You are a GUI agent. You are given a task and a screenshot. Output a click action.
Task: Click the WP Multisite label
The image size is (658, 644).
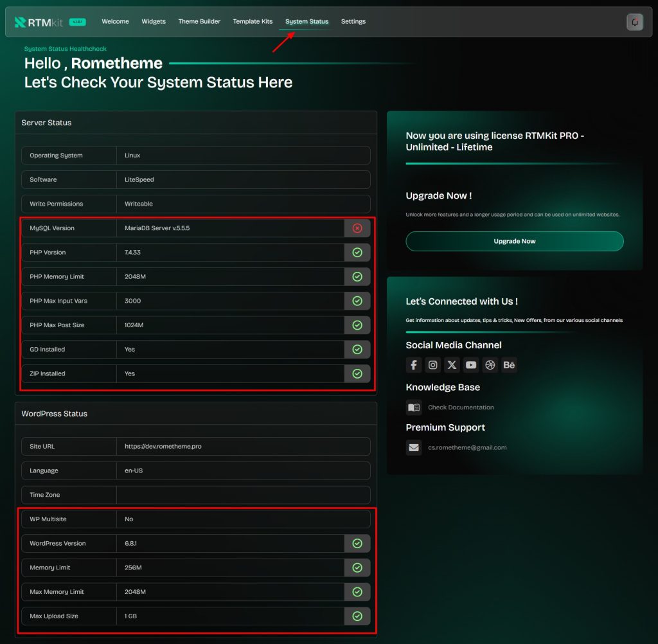pos(48,519)
